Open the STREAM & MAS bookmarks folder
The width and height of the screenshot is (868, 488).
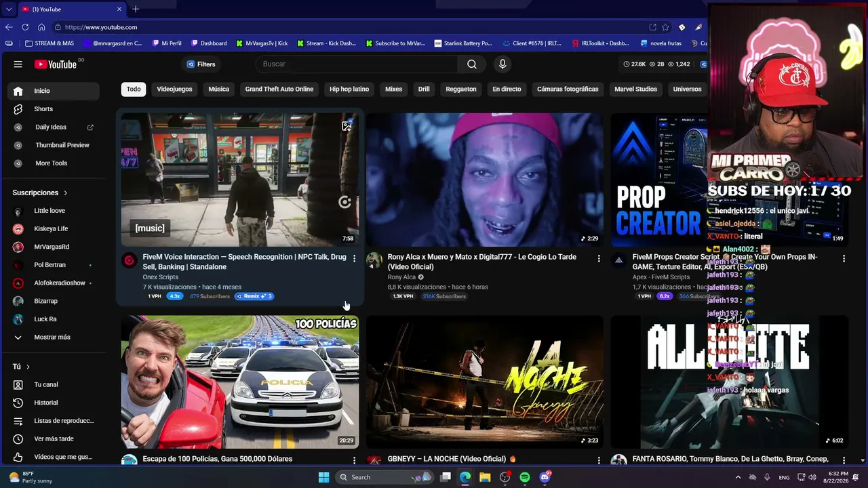click(49, 43)
